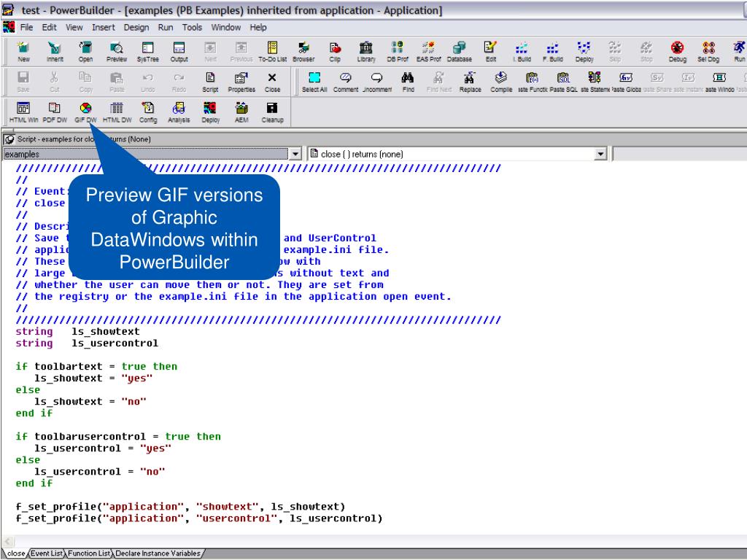Open the DB Prof tool

click(x=398, y=52)
